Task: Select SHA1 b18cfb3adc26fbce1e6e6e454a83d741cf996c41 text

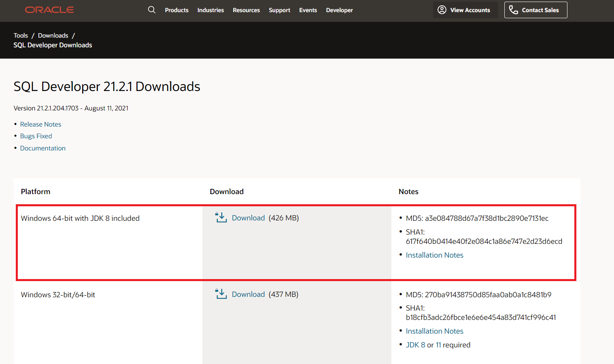Action: [x=481, y=313]
